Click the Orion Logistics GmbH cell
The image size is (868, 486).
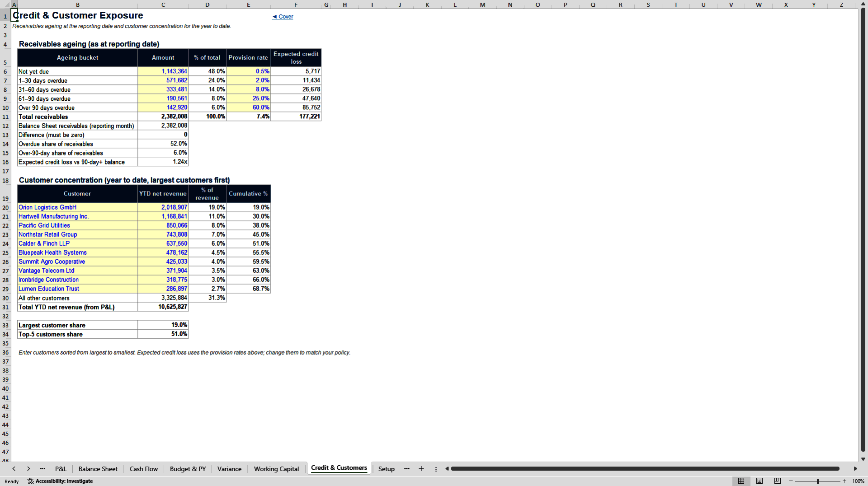(x=77, y=207)
